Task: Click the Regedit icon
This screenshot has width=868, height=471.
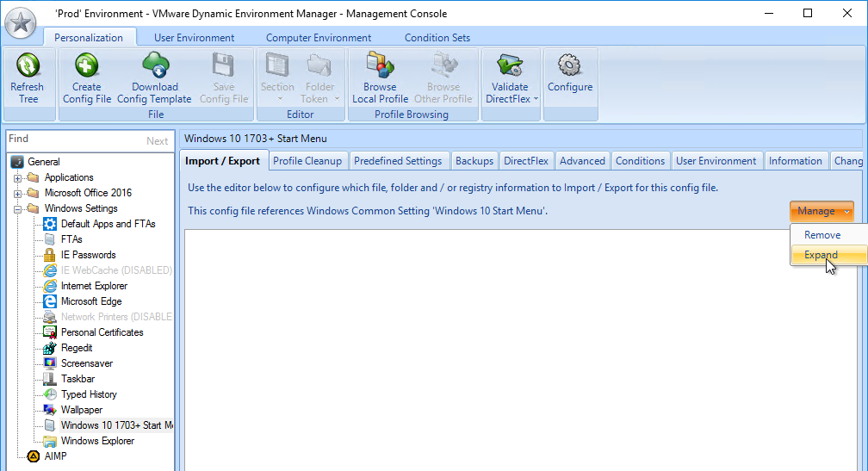Action: pyautogui.click(x=50, y=348)
